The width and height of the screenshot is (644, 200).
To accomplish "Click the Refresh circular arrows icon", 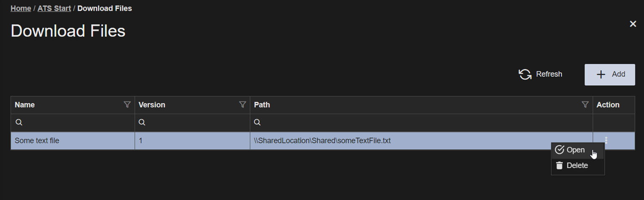I will (x=525, y=74).
